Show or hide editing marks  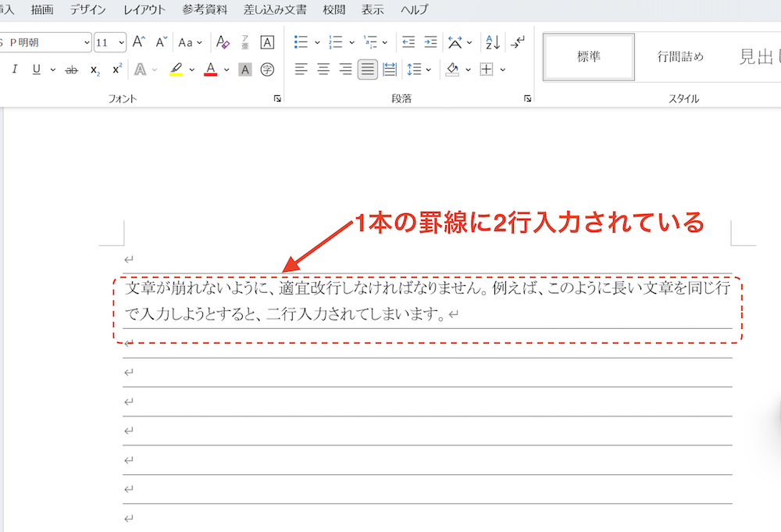point(518,42)
